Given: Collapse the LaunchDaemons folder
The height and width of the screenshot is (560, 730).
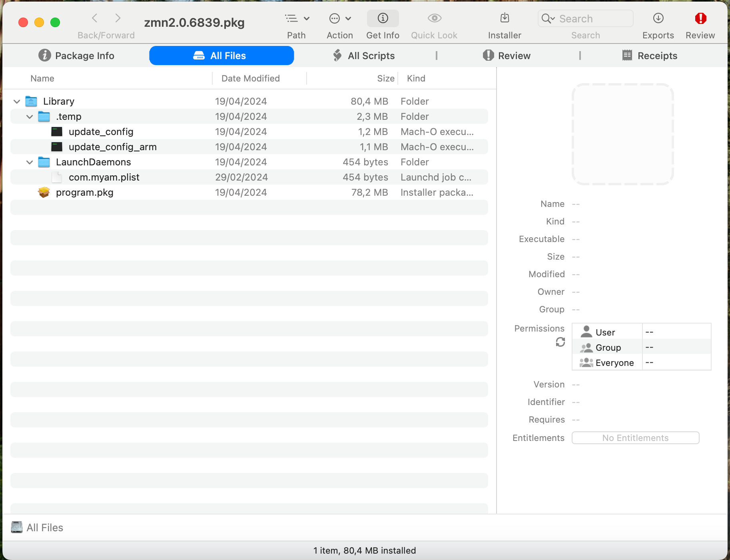Looking at the screenshot, I should coord(29,162).
